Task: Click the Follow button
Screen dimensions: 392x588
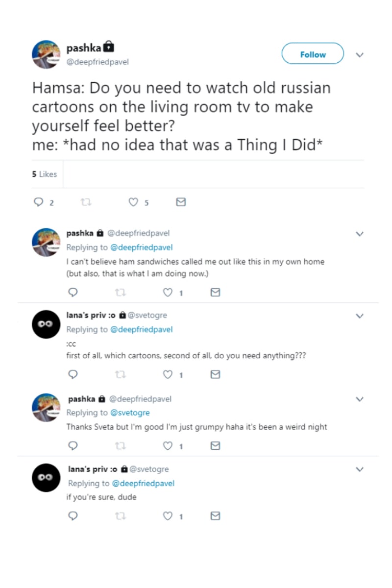Action: click(x=313, y=54)
